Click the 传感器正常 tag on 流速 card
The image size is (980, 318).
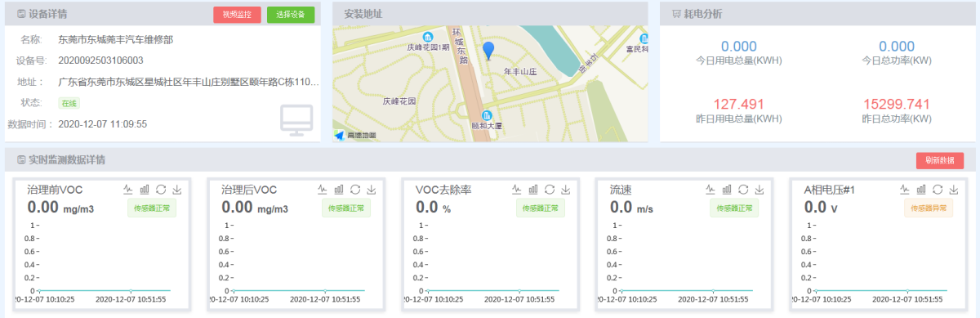735,208
